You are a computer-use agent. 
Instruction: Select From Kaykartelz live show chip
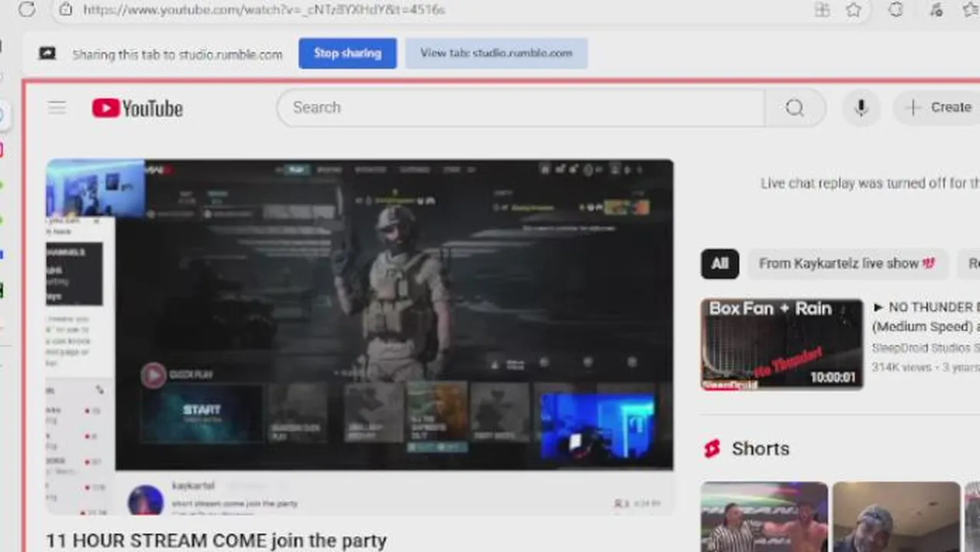click(x=847, y=264)
